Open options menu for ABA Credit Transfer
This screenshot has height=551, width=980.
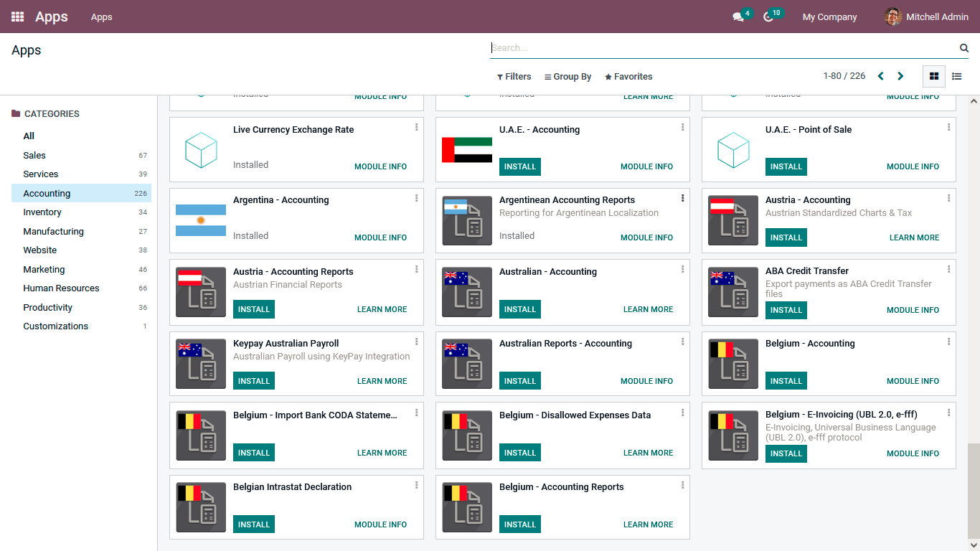tap(948, 269)
